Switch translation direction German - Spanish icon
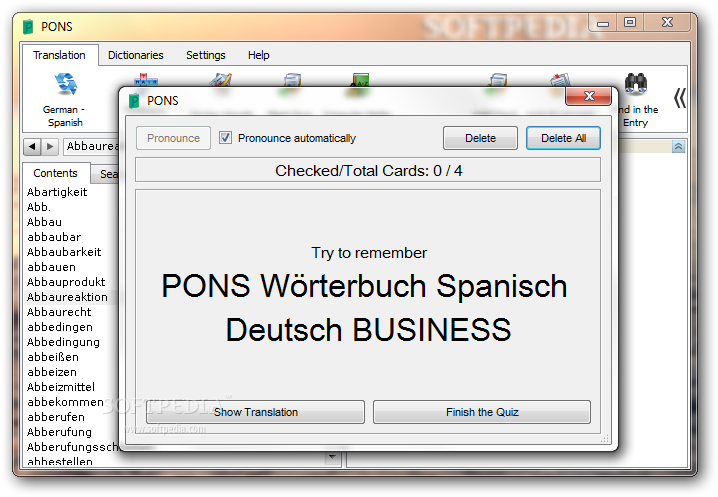 tap(65, 84)
